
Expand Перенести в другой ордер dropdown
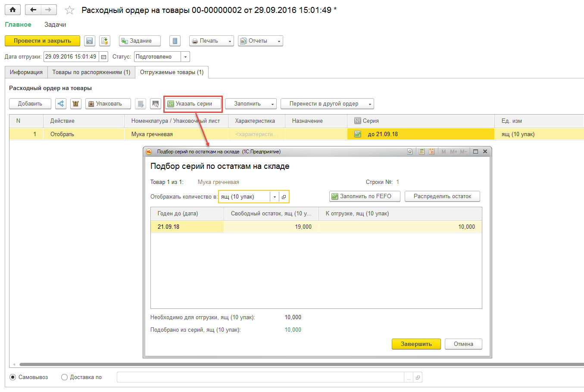click(370, 104)
